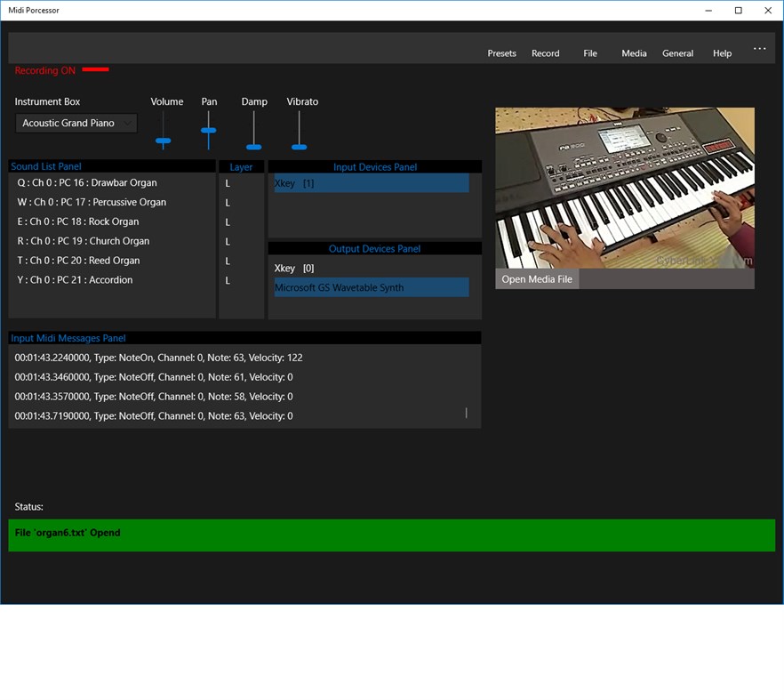Image resolution: width=784 pixels, height=700 pixels.
Task: Click the ellipsis overflow menu icon
Action: 759,49
